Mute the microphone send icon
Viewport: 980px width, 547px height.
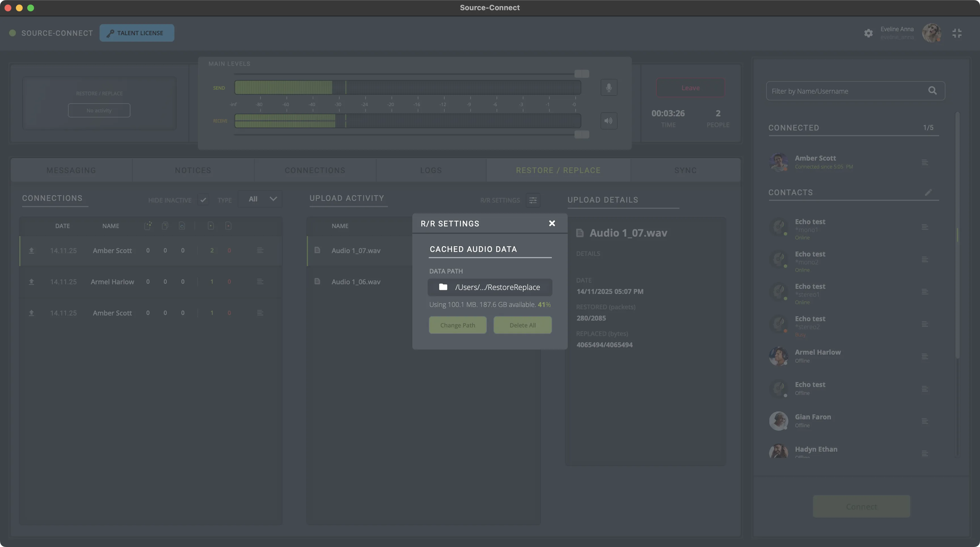click(x=609, y=88)
